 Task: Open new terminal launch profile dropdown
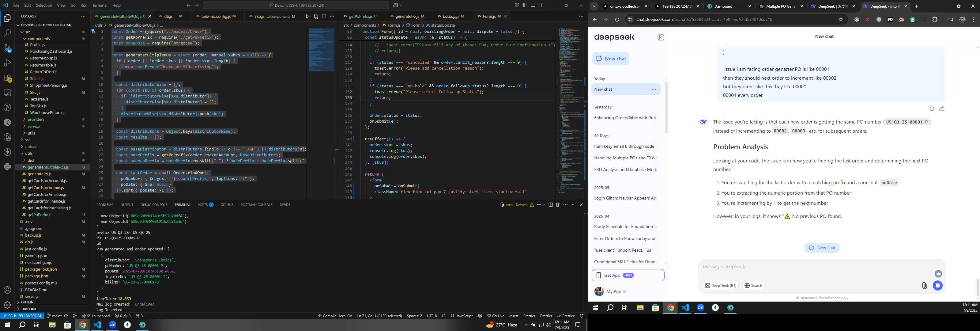544,205
